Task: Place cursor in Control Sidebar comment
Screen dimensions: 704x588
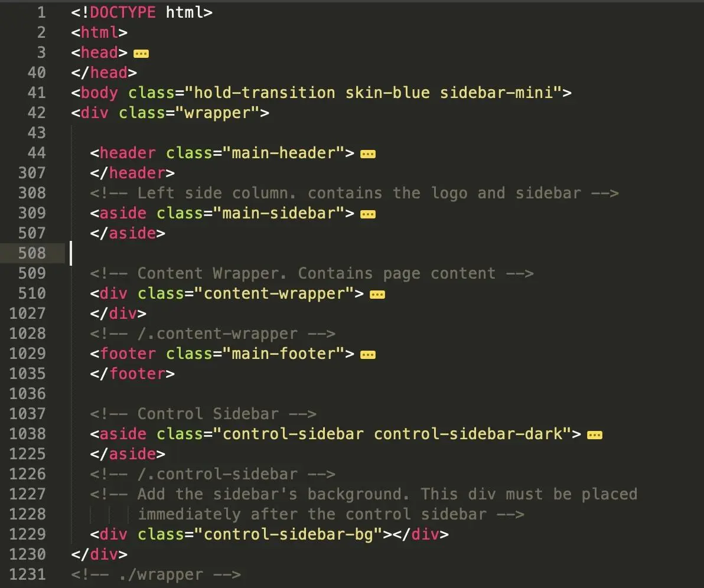Action: pos(203,414)
